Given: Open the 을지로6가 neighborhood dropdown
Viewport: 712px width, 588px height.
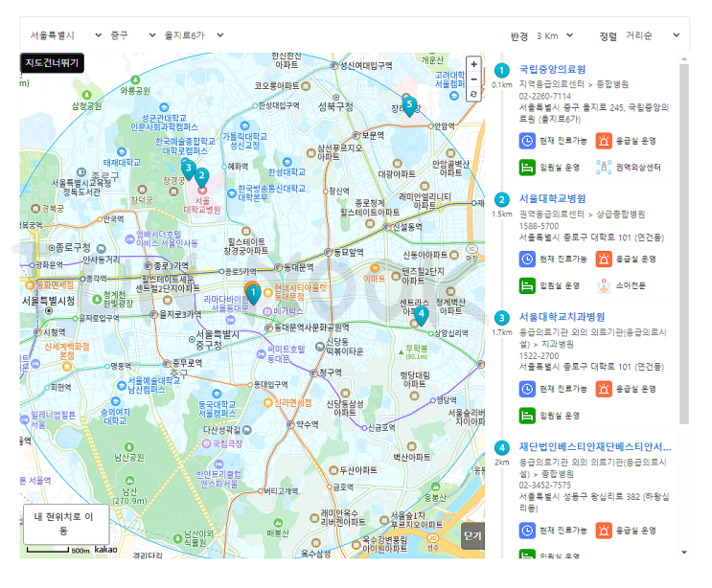Looking at the screenshot, I should (194, 35).
